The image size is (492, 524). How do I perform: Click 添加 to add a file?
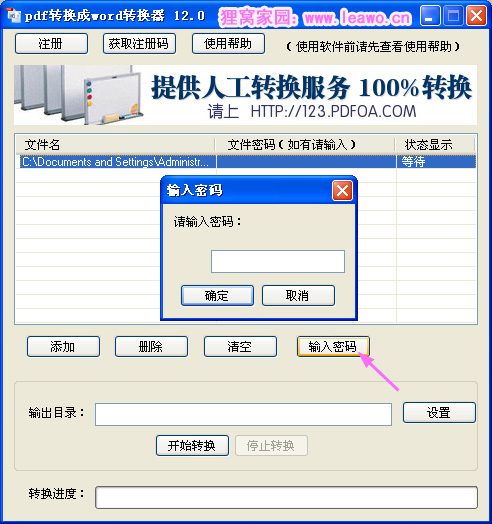(x=64, y=347)
